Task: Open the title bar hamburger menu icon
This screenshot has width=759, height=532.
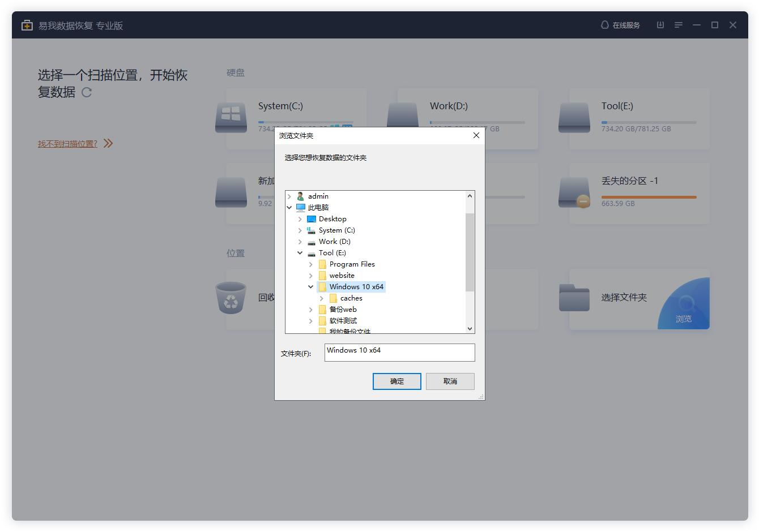Action: pos(678,25)
